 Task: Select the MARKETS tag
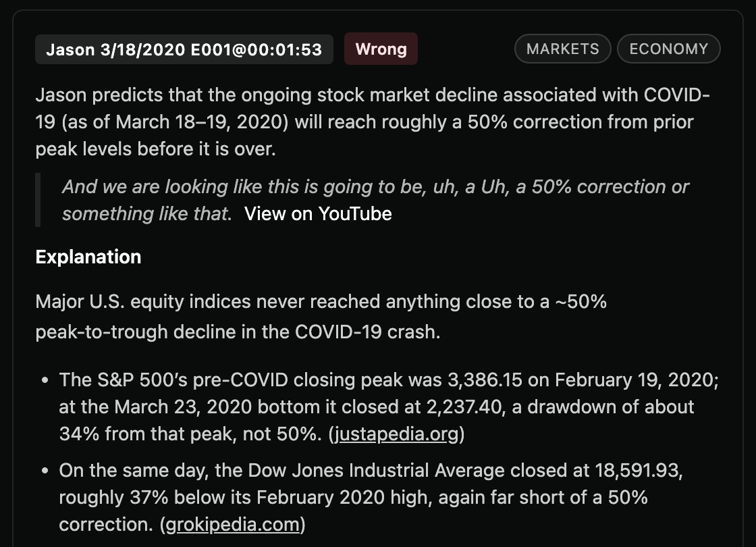click(562, 49)
